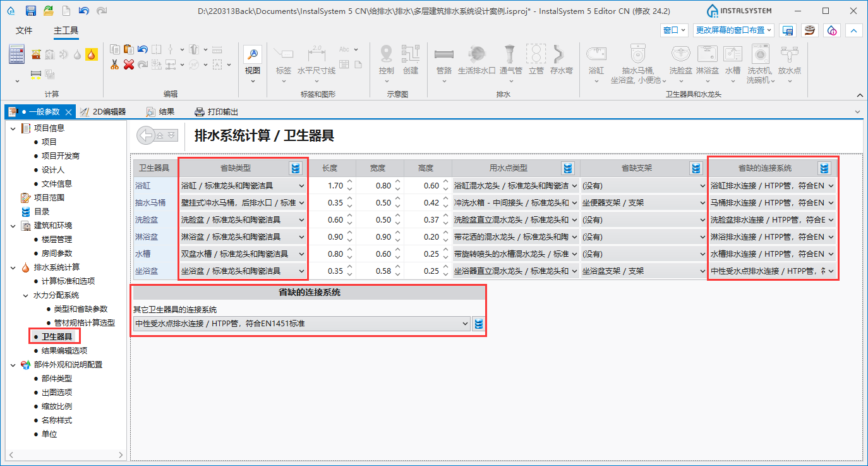This screenshot has width=868, height=466.
Task: Open the calculator tool in 计算 group
Action: click(x=16, y=54)
